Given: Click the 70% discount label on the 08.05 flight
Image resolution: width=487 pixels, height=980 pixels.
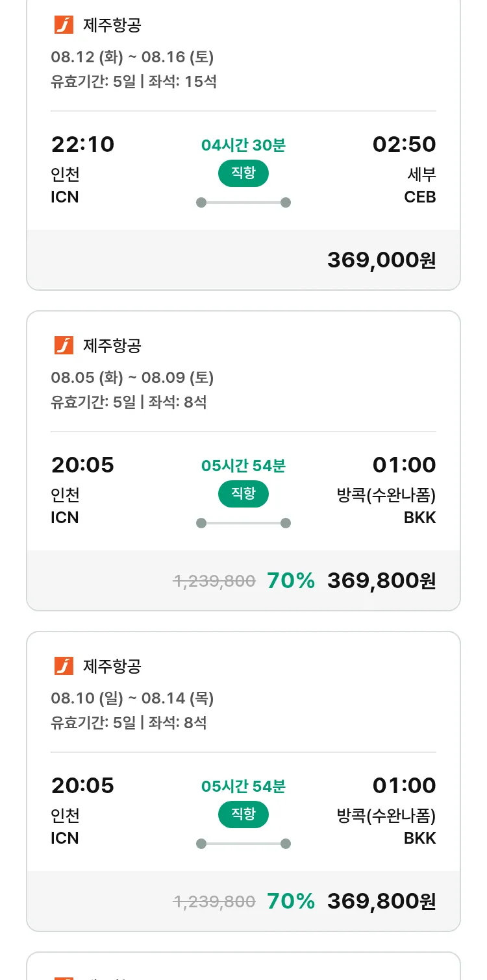Looking at the screenshot, I should pyautogui.click(x=291, y=580).
